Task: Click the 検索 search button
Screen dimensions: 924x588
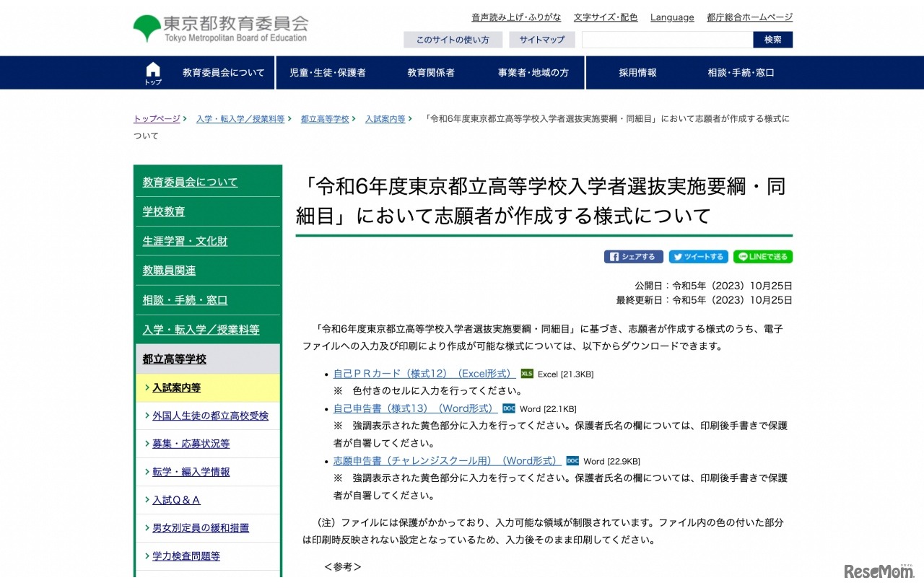Action: point(772,40)
